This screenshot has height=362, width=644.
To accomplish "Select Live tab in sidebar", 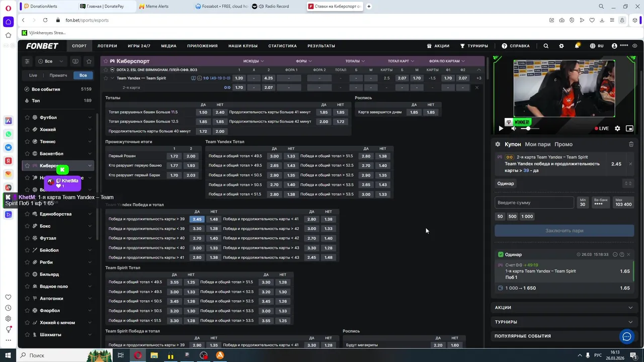I will click(x=33, y=75).
